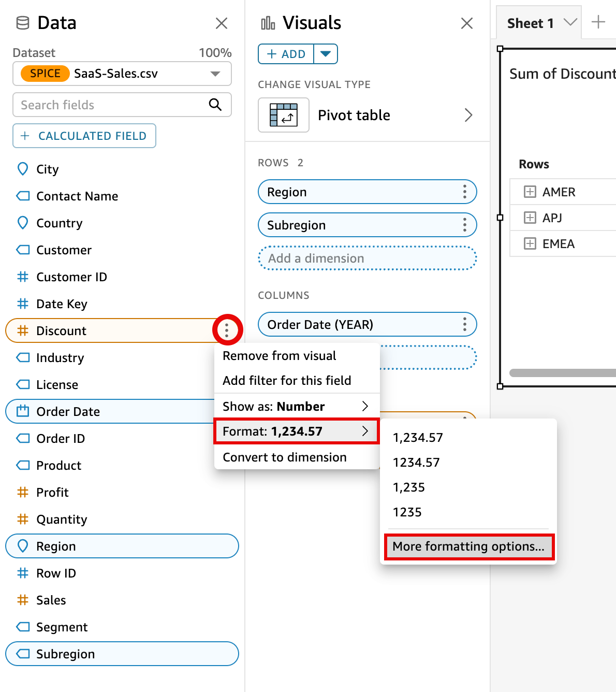Select the Customer field in data list
This screenshot has height=692, width=616.
click(122, 250)
